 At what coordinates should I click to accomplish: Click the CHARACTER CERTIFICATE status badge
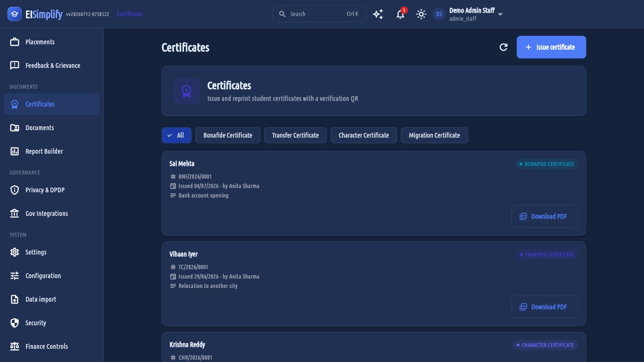pos(545,345)
